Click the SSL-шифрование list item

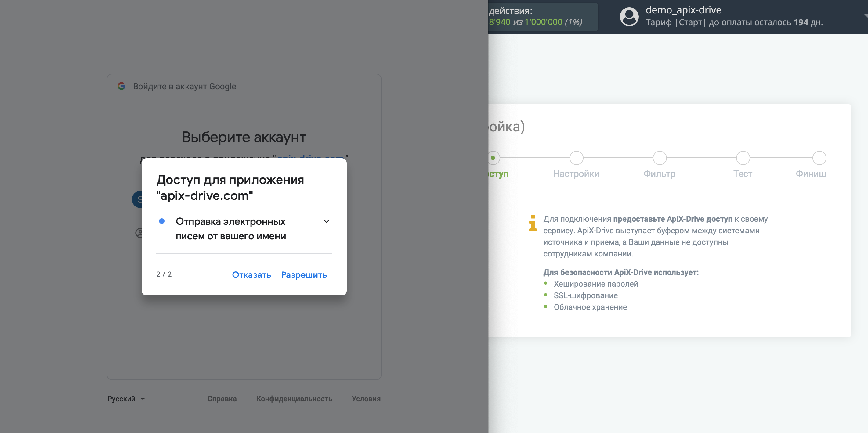[x=586, y=295]
